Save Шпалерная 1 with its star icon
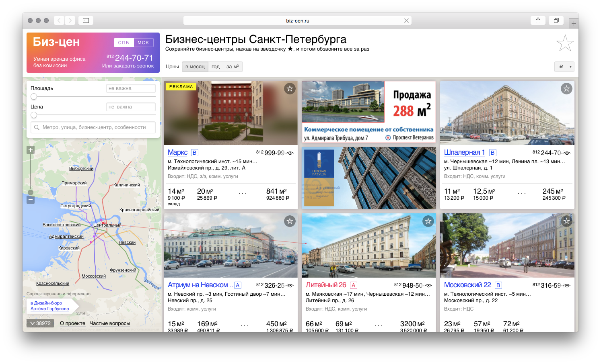The image size is (601, 364). click(566, 88)
